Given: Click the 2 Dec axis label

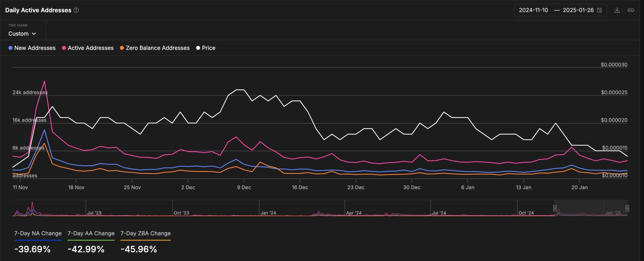Looking at the screenshot, I should coord(188,187).
